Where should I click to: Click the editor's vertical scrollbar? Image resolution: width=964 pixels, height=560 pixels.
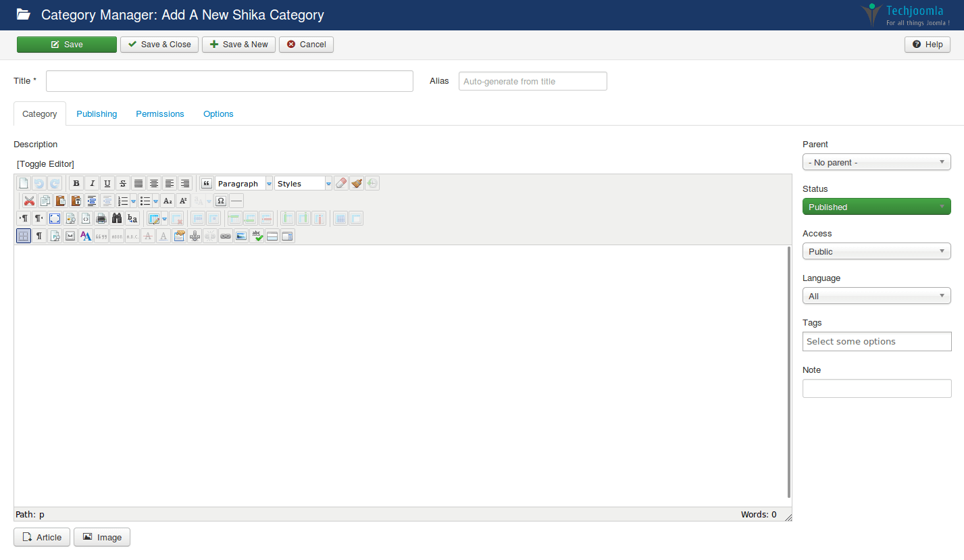tap(788, 372)
